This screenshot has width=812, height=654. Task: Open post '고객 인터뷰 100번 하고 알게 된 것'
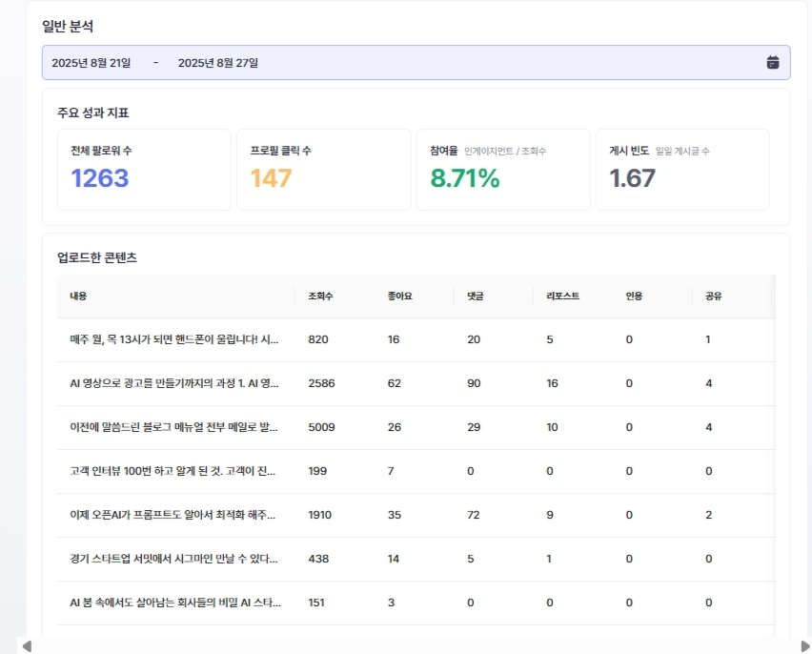click(x=173, y=471)
